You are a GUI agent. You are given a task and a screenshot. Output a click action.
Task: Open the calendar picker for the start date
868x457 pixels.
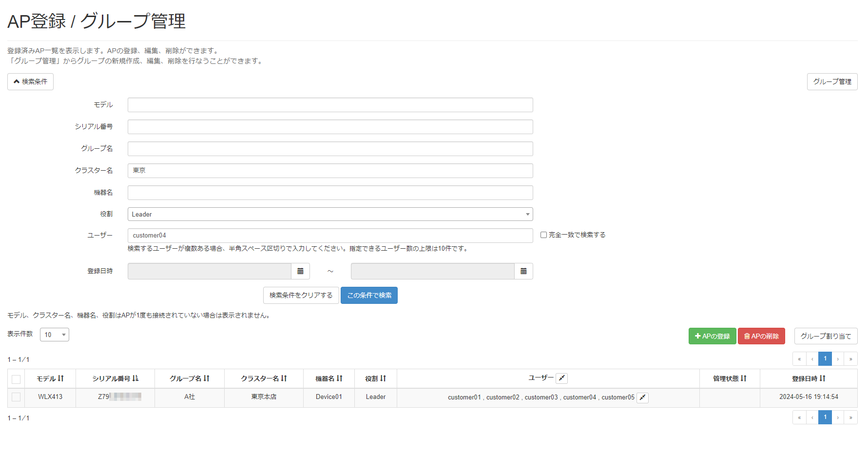pos(300,271)
